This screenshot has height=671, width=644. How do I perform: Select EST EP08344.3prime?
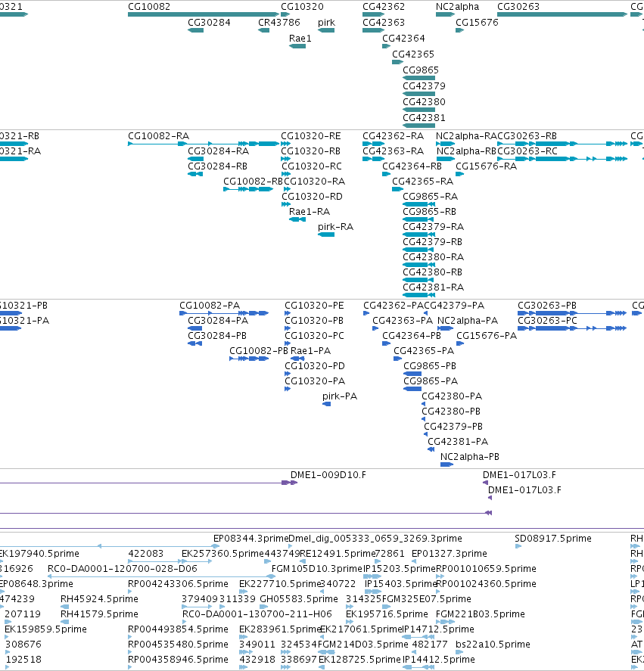251,539
